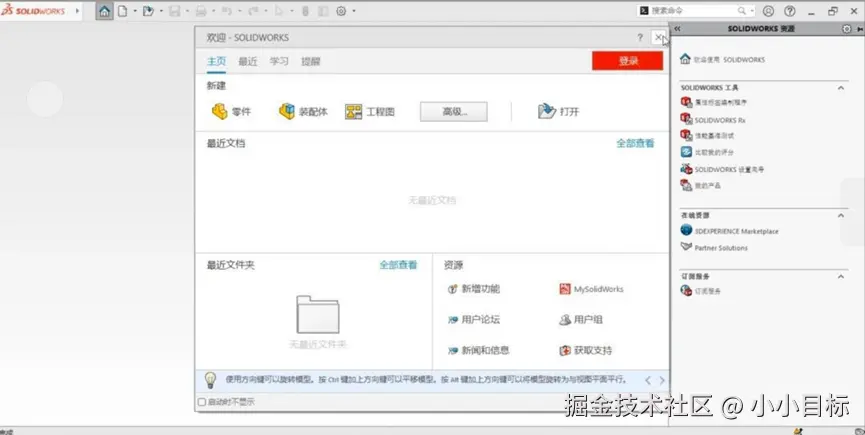Click the Open file icon in the toolbar
Image resolution: width=865 pixels, height=435 pixels.
(x=148, y=11)
